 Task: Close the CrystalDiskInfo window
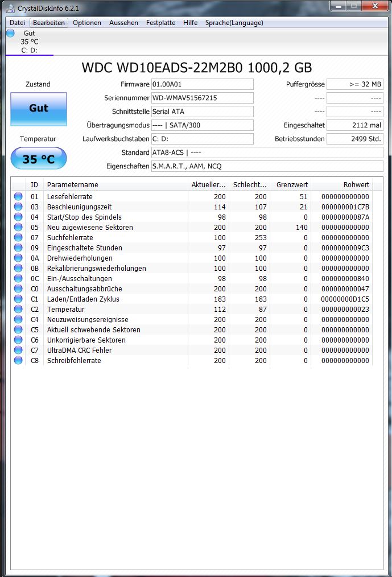[x=375, y=6]
